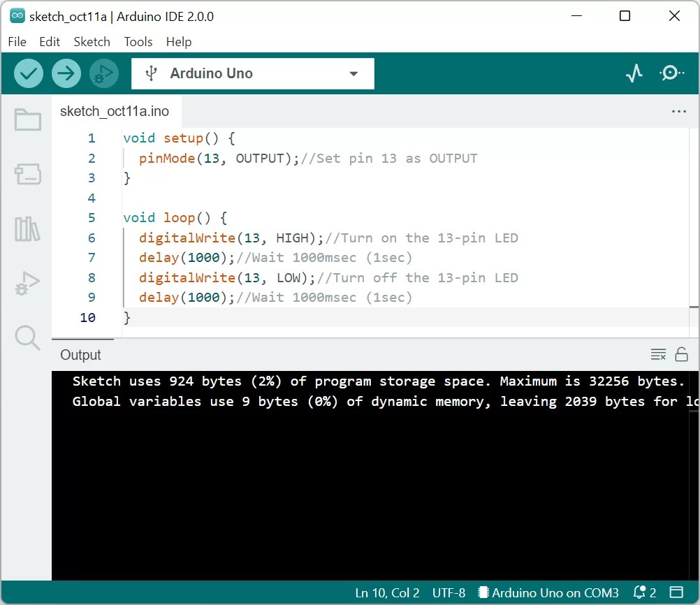Toggle output scroll lock icon
Screen dimensions: 700x605
click(x=681, y=354)
